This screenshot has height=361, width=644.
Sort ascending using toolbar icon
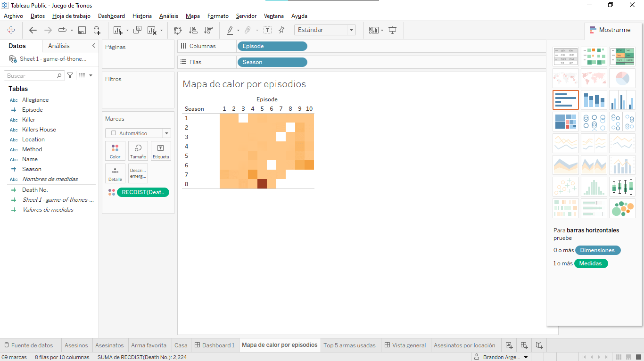(193, 30)
